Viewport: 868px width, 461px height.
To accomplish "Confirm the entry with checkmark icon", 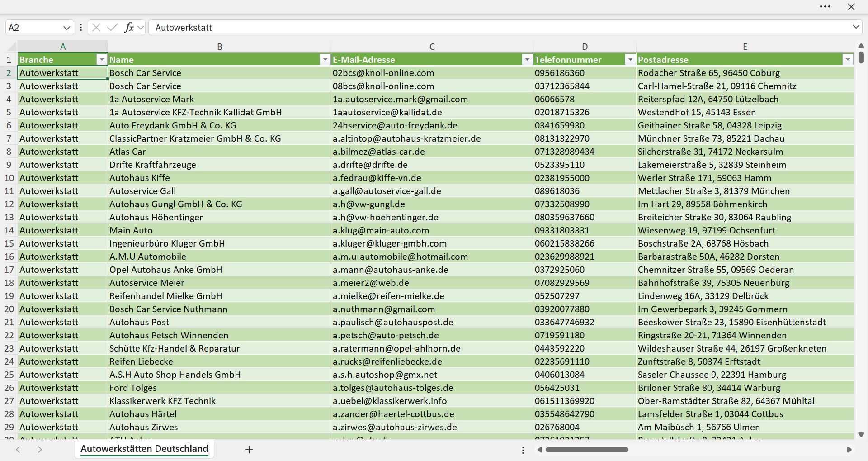I will tap(112, 28).
